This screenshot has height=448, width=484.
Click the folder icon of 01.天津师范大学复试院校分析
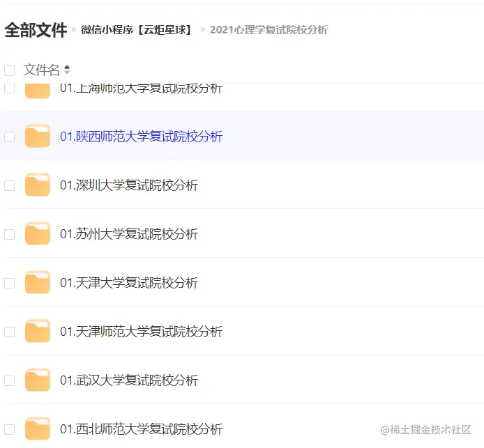point(38,331)
